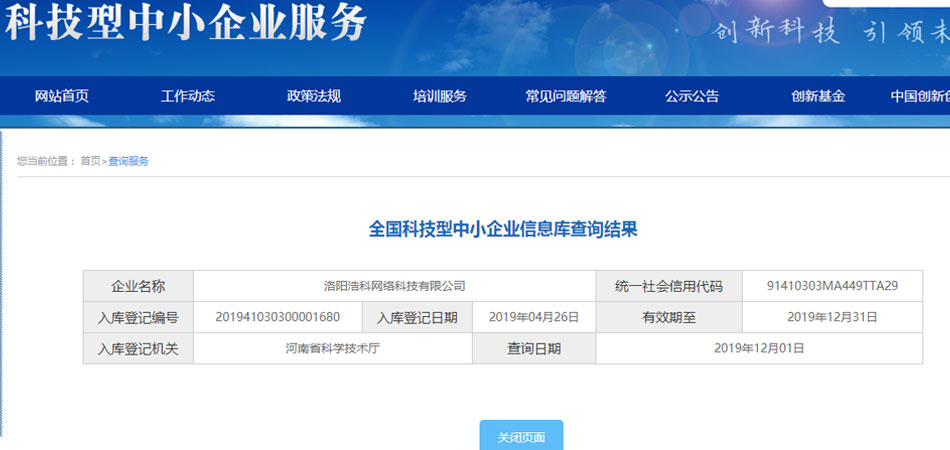Open the 网站首页 navigation item
The image size is (950, 450).
point(61,96)
